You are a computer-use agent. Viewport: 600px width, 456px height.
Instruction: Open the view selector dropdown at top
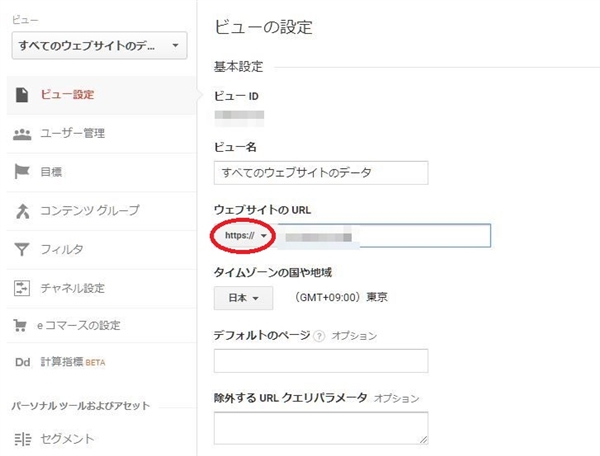pos(97,46)
